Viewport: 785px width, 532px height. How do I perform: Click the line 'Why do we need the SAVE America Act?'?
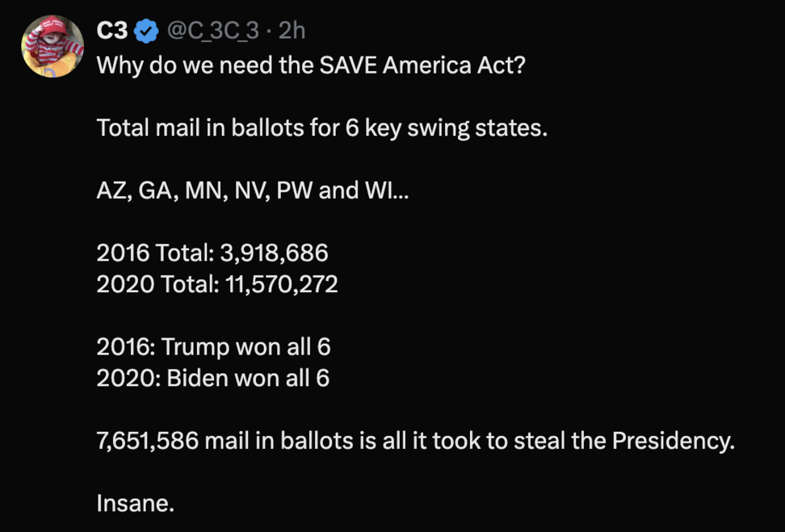310,65
